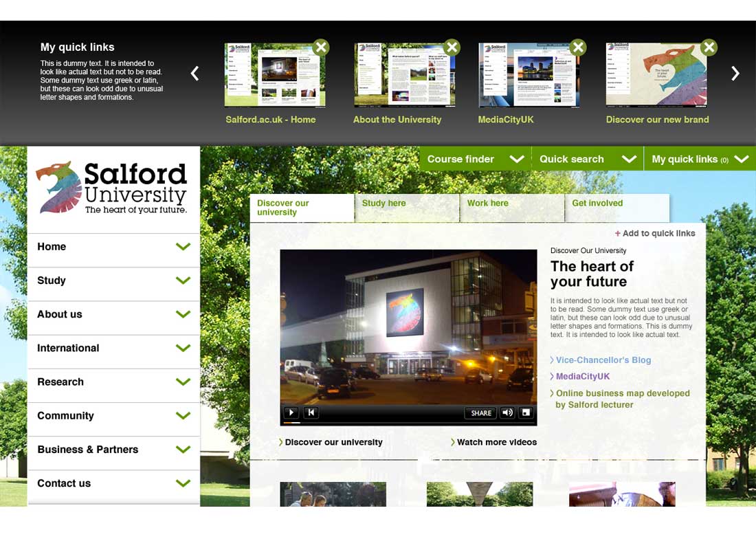
Task: Click Watch more videos link
Action: [493, 442]
